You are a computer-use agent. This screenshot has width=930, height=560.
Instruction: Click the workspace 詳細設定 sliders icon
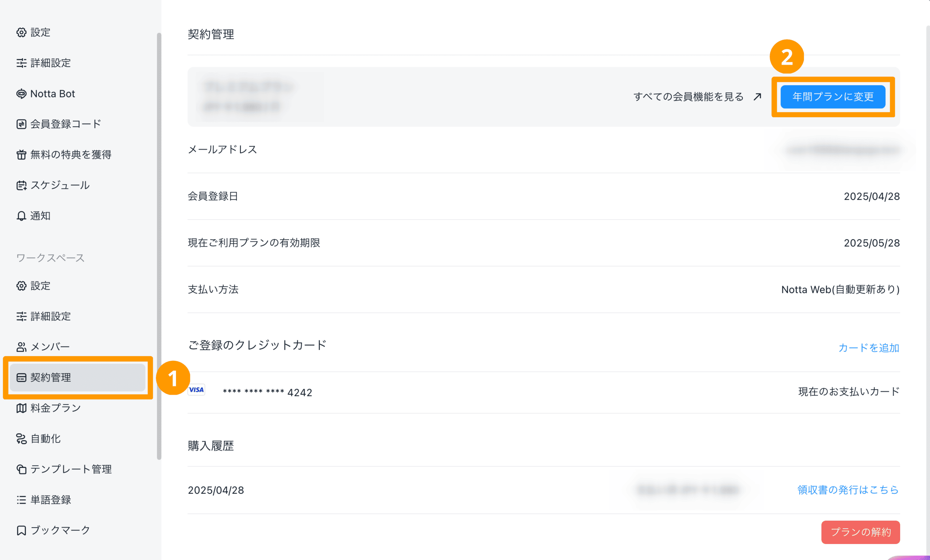click(x=21, y=316)
